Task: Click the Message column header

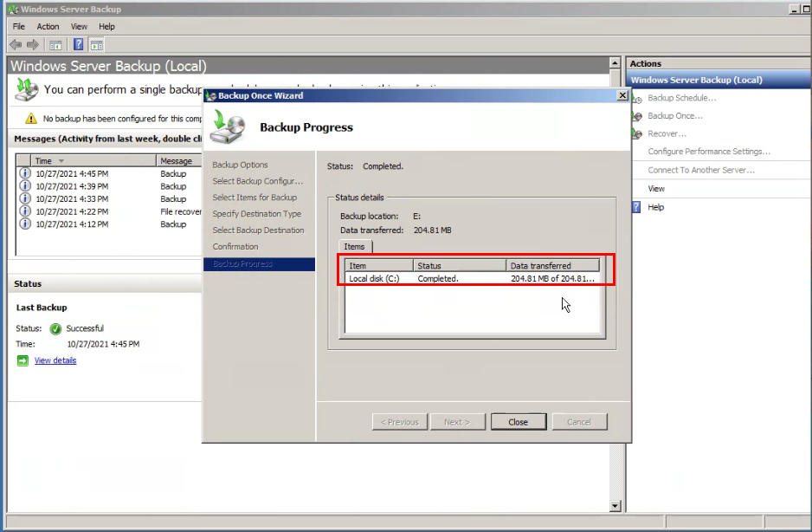Action: click(x=179, y=161)
